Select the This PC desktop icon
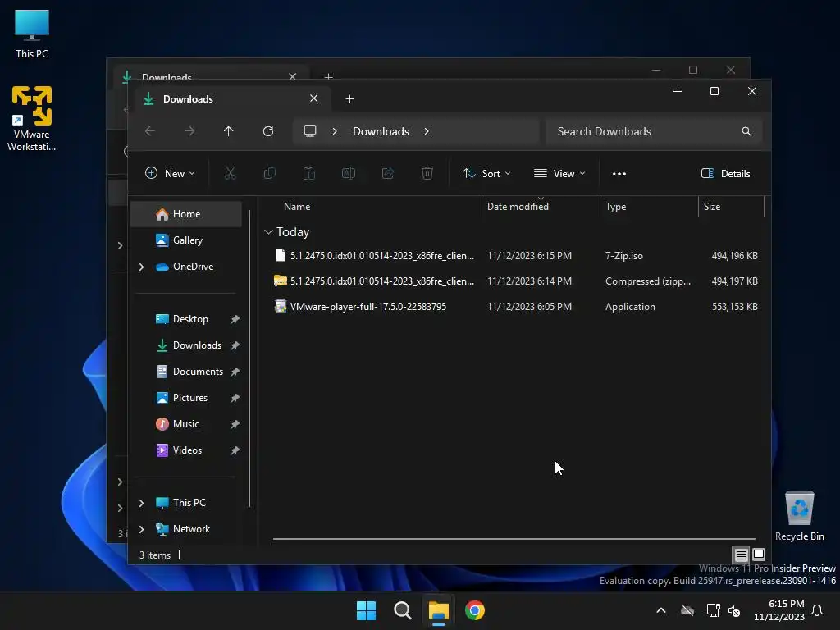840x630 pixels. tap(32, 34)
